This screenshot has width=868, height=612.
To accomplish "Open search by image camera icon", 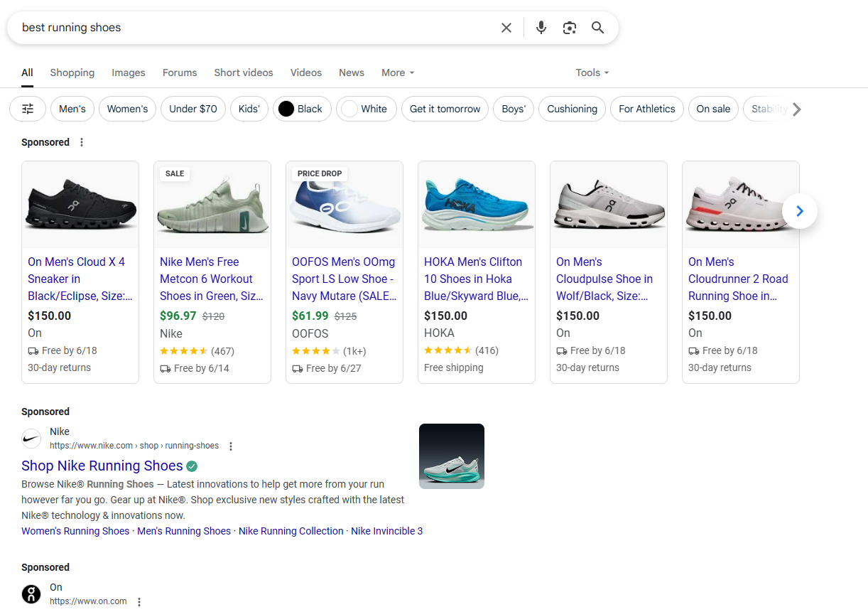I will coord(570,28).
